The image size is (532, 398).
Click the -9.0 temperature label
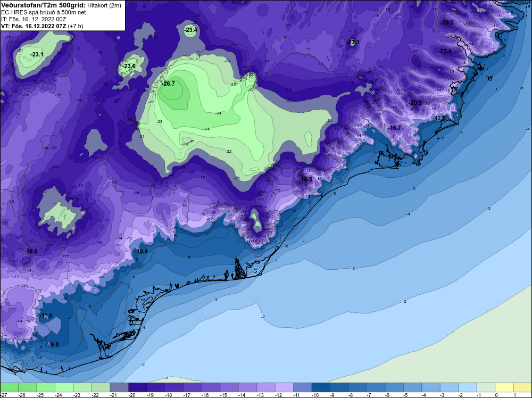coord(53,344)
